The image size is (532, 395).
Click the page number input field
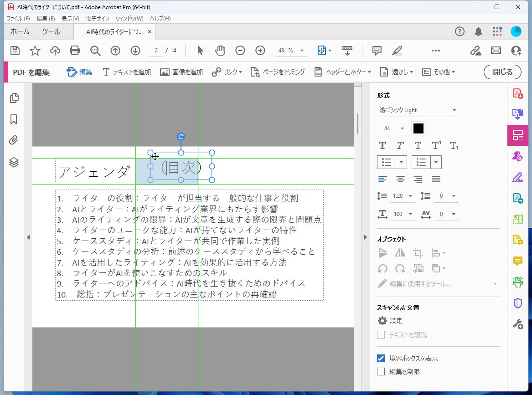click(x=155, y=51)
